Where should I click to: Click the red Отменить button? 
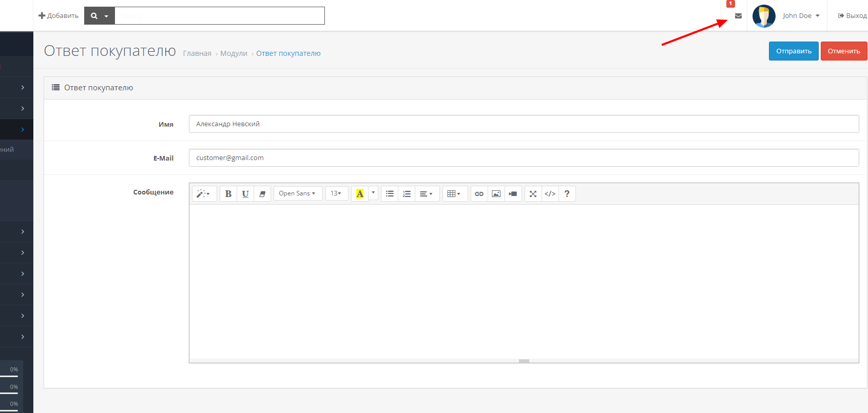tap(843, 51)
